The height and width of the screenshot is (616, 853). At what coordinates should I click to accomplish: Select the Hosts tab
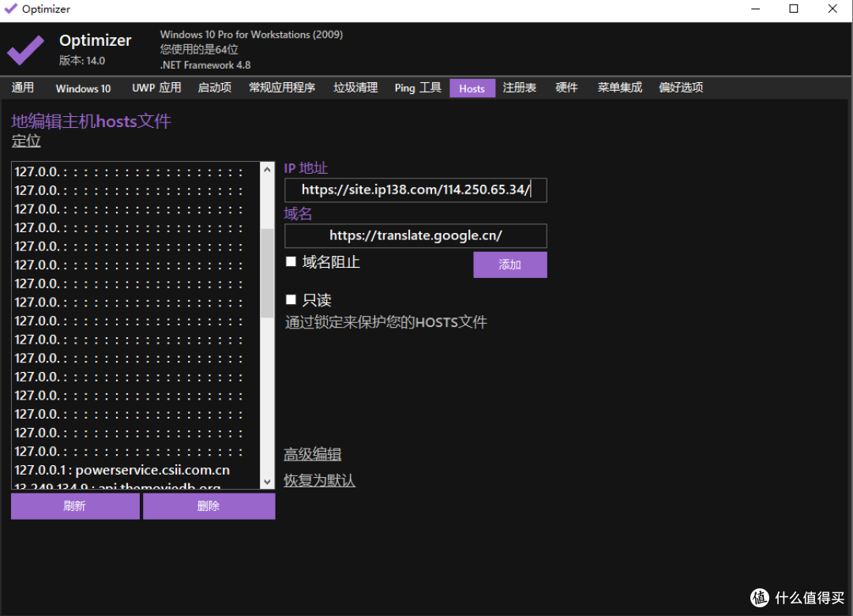click(472, 88)
